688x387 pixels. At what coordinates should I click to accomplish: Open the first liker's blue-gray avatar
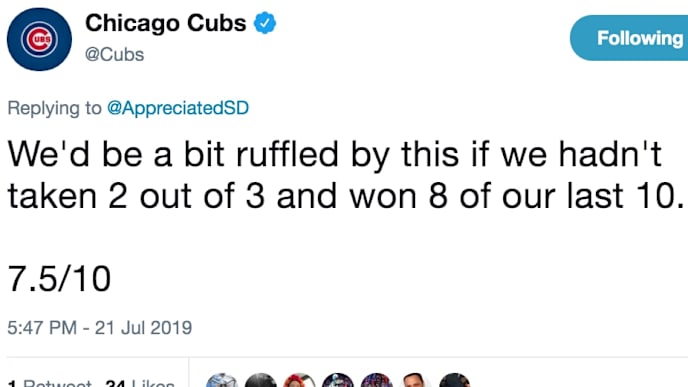click(x=222, y=381)
